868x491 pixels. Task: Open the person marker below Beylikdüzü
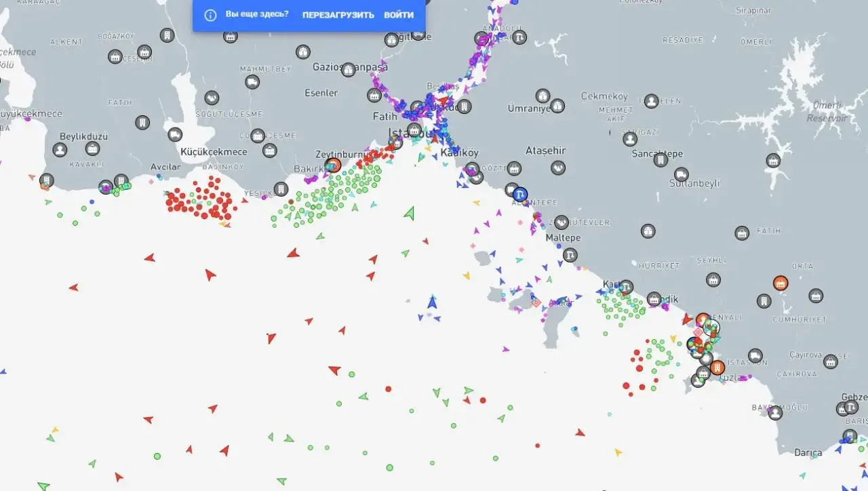pos(60,149)
